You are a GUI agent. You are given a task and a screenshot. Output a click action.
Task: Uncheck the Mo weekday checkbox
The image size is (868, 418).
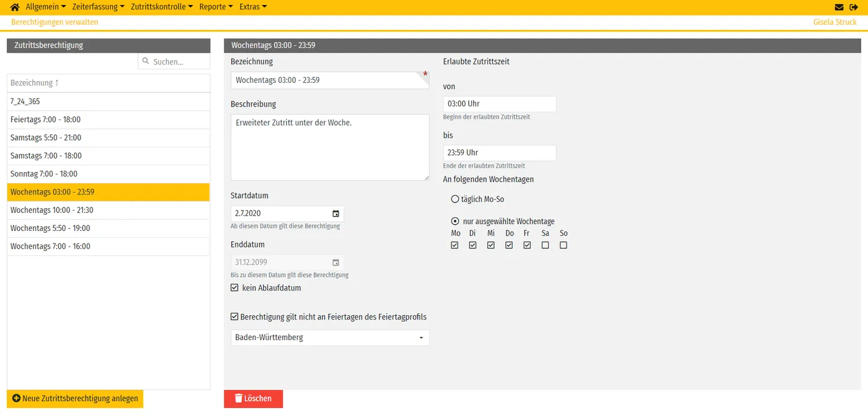(x=454, y=245)
